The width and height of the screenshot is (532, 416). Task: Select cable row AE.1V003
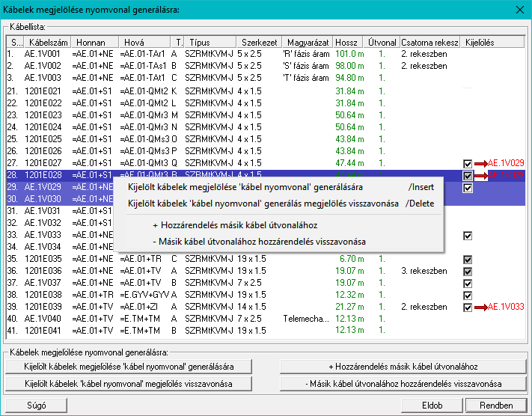[266, 78]
